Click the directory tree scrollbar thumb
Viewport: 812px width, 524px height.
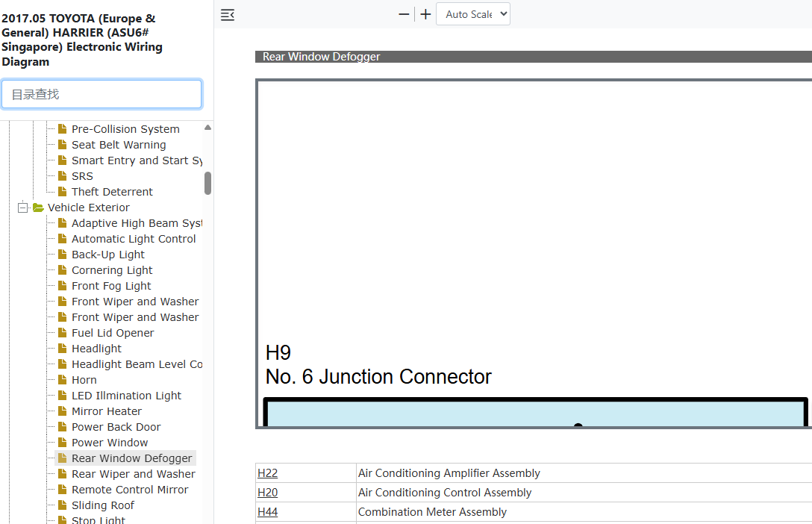(x=207, y=184)
